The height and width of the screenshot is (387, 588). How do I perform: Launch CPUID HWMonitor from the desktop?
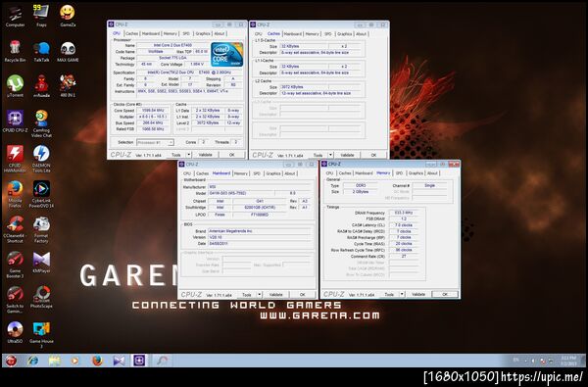[15, 159]
